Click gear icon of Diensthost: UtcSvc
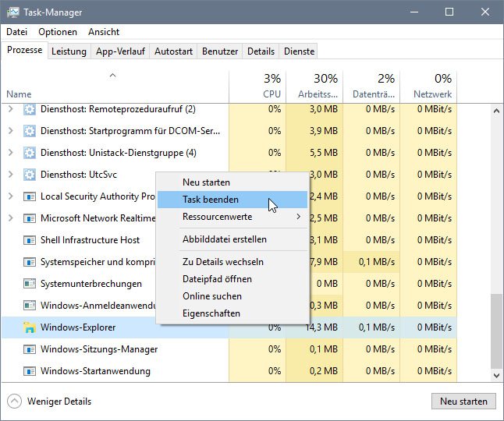The height and width of the screenshot is (421, 504). 30,175
